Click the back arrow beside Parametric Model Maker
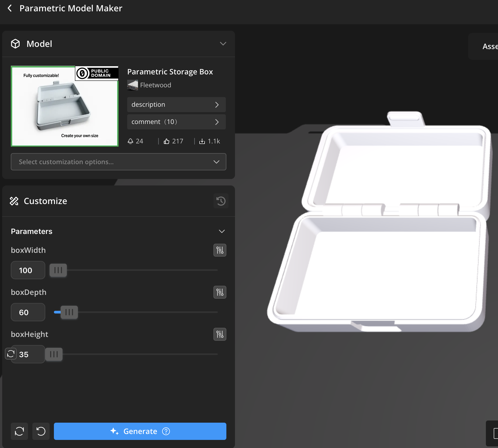The image size is (498, 448). [x=10, y=8]
